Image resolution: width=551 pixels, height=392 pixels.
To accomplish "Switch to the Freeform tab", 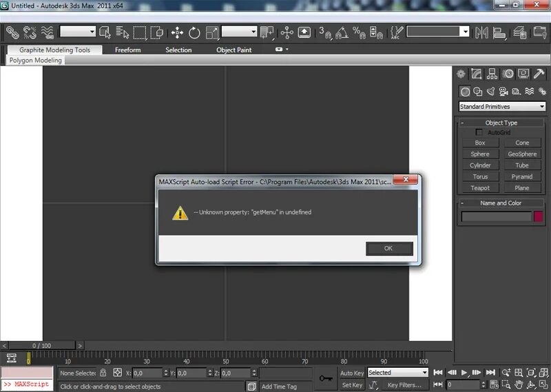I will [x=128, y=50].
